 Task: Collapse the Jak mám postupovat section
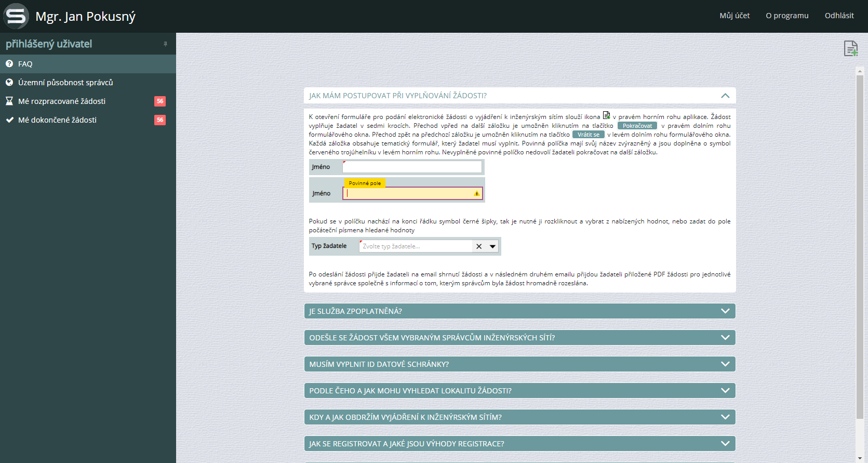[x=725, y=96]
